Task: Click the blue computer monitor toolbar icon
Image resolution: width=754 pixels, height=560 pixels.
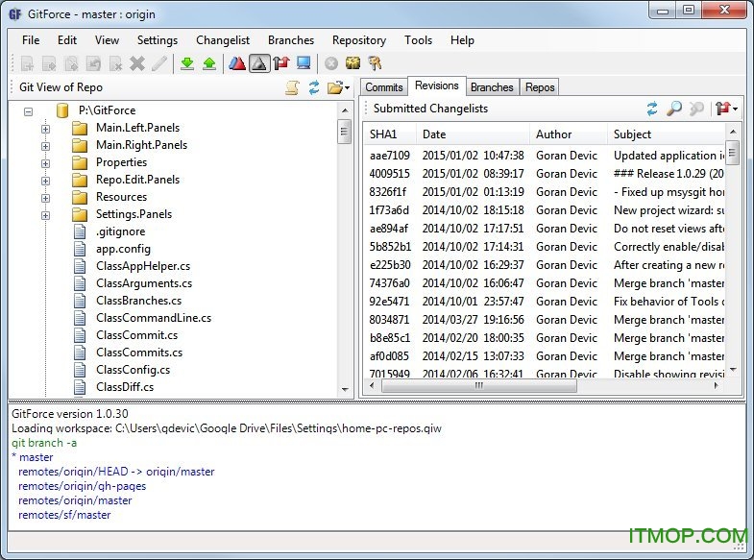Action: point(304,63)
